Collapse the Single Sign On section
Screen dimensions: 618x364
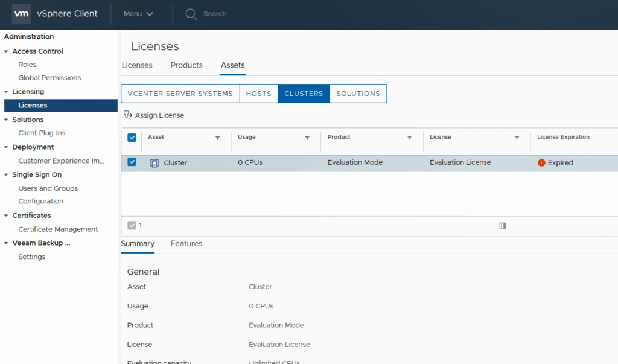6,174
